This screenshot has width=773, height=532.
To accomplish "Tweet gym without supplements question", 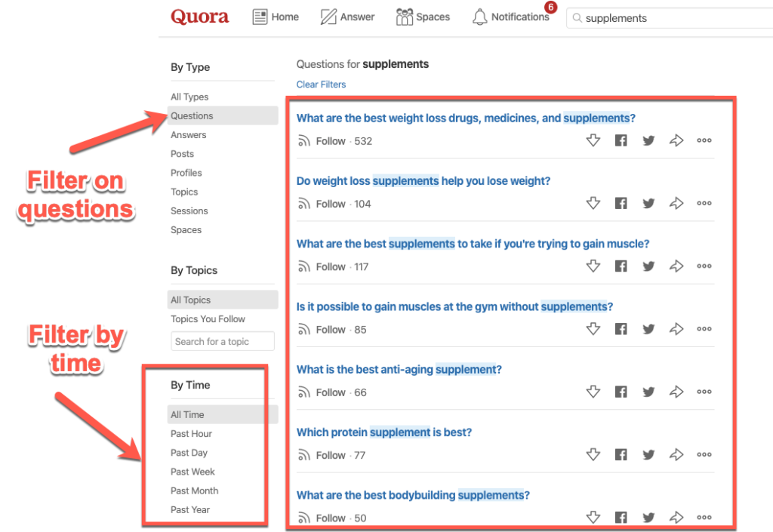I will pos(648,328).
